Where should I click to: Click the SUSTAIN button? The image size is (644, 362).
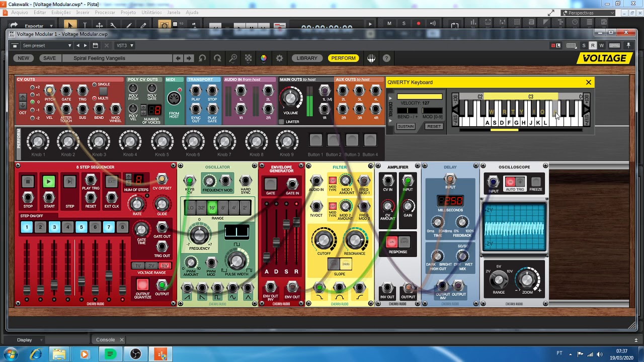(x=406, y=126)
